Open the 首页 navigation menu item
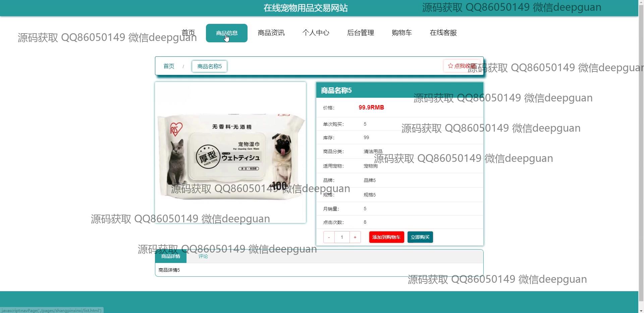Image resolution: width=644 pixels, height=313 pixels. coord(188,33)
